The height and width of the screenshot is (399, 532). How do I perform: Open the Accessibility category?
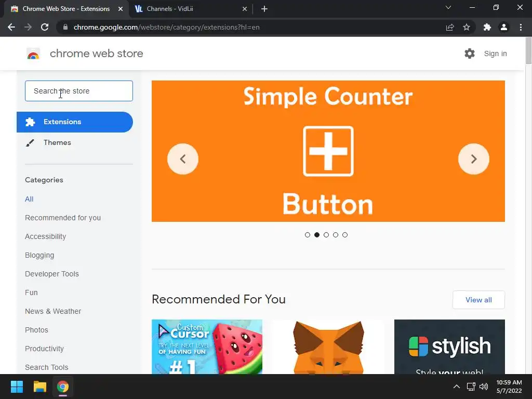point(46,236)
